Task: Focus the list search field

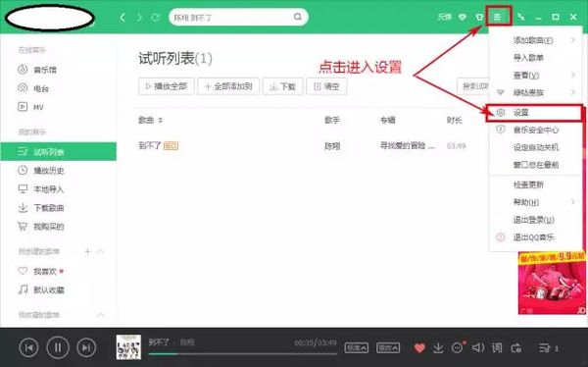Action: tap(473, 86)
